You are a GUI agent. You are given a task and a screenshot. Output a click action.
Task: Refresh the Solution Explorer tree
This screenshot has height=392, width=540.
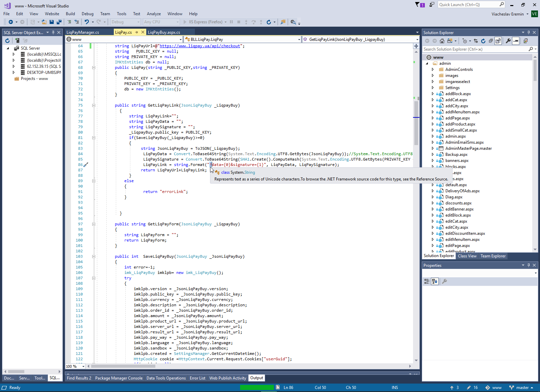tap(483, 41)
